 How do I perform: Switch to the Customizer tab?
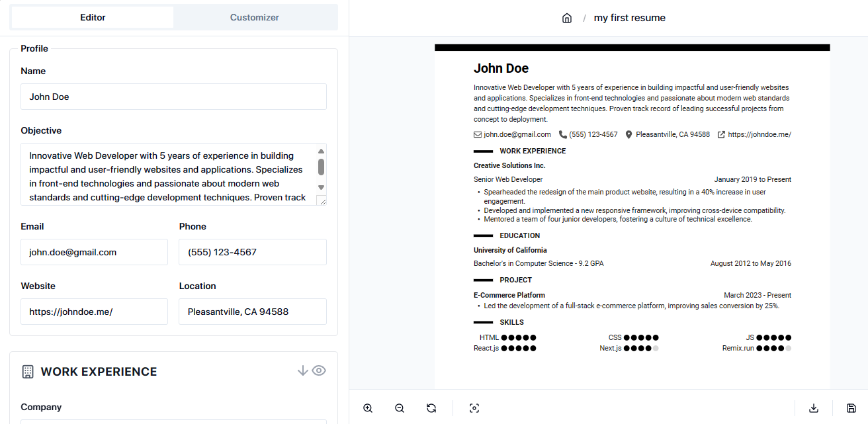pos(255,17)
